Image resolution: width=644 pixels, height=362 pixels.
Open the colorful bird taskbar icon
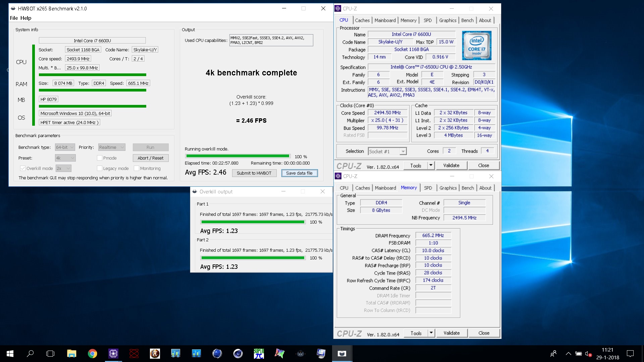pyautogui.click(x=279, y=353)
